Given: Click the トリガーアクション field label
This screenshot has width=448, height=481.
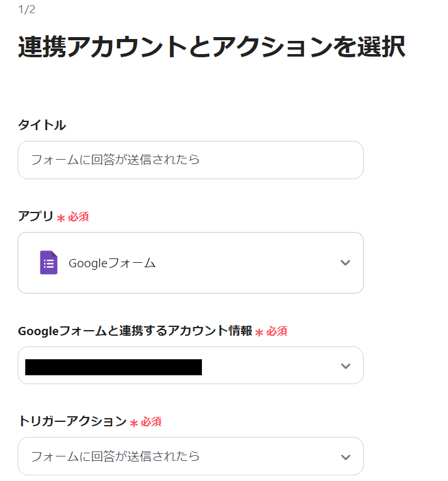Looking at the screenshot, I should (x=72, y=421).
